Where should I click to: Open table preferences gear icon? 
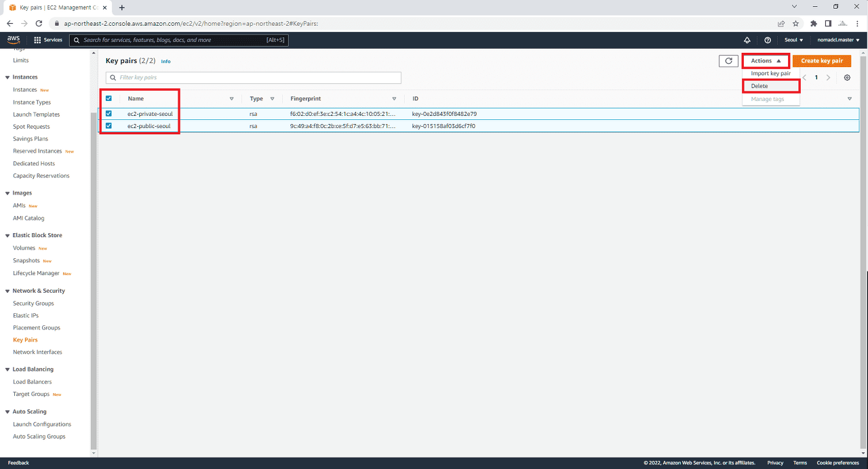[x=847, y=77]
